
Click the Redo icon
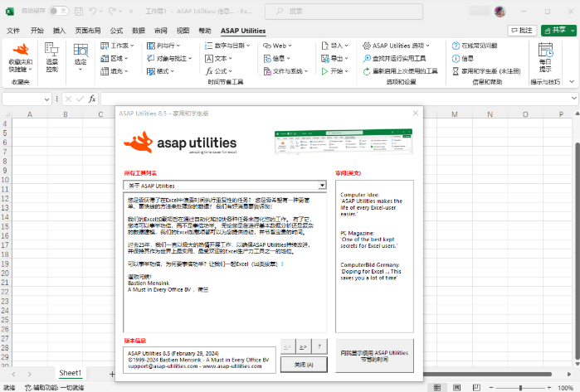[112, 11]
